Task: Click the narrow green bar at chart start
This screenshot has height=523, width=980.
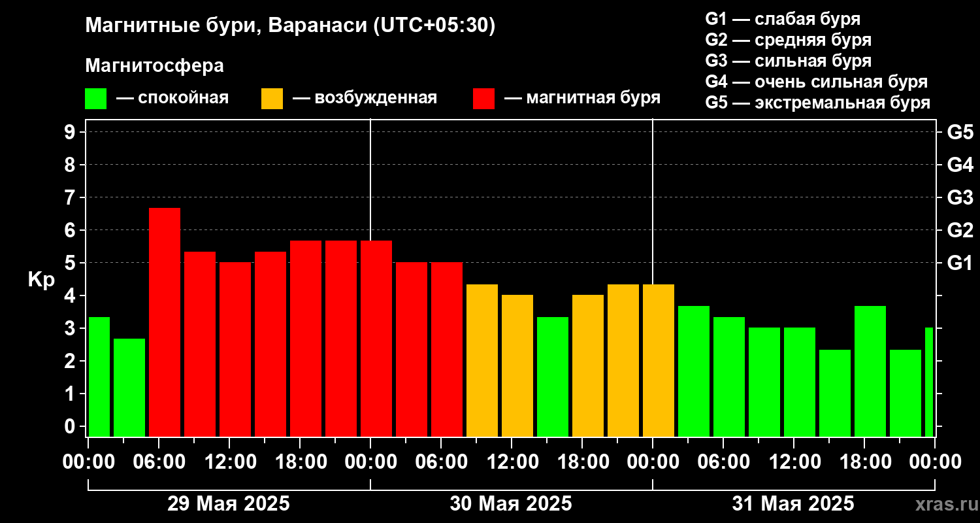Action: (x=99, y=377)
